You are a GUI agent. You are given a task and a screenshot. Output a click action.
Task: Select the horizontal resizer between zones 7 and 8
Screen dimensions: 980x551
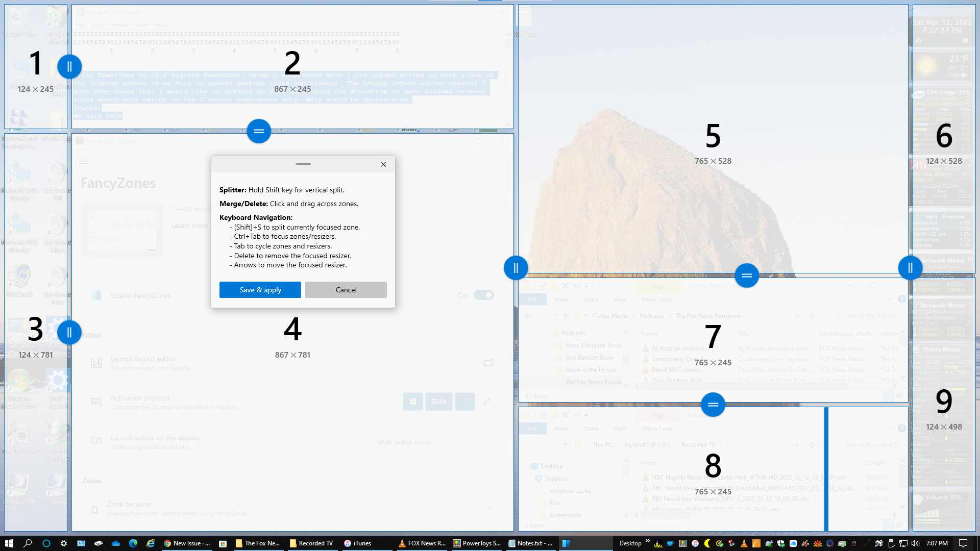click(713, 405)
